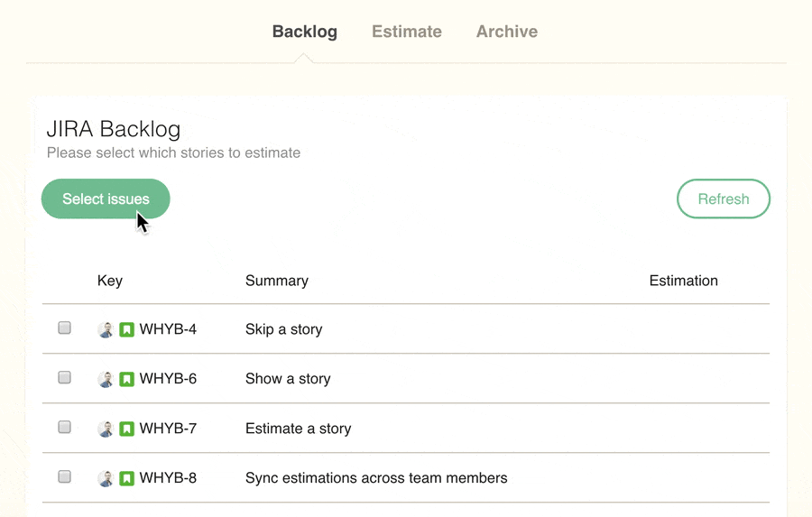Click 'Sync estimations across team members' summary
The width and height of the screenshot is (812, 517).
tap(376, 477)
